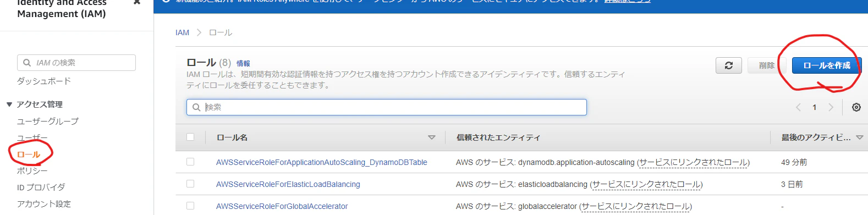Image resolution: width=868 pixels, height=215 pixels.
Task: Click the page number 1
Action: pyautogui.click(x=815, y=107)
